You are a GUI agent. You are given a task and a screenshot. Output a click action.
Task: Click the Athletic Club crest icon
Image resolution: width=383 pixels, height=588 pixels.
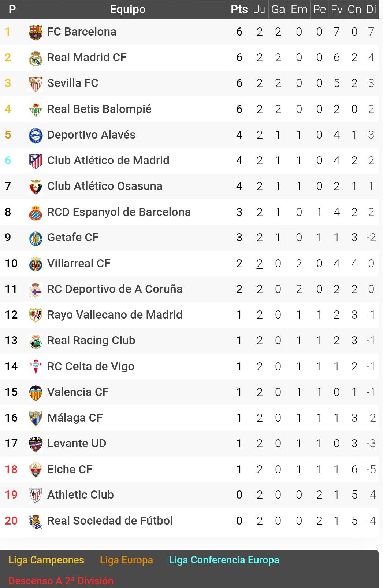pos(36,495)
